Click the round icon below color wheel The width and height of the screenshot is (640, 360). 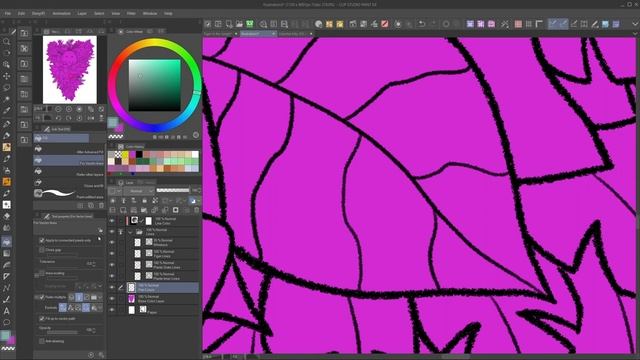click(196, 135)
